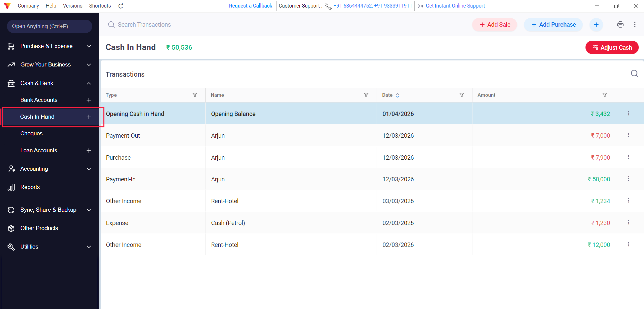Select the Cash & Bank sidebar icon

coord(11,83)
